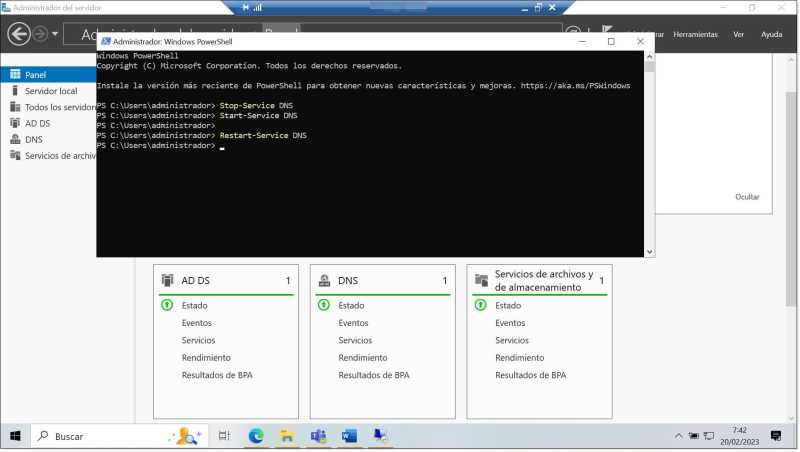Click the AD DS tile role icon

[x=167, y=280]
